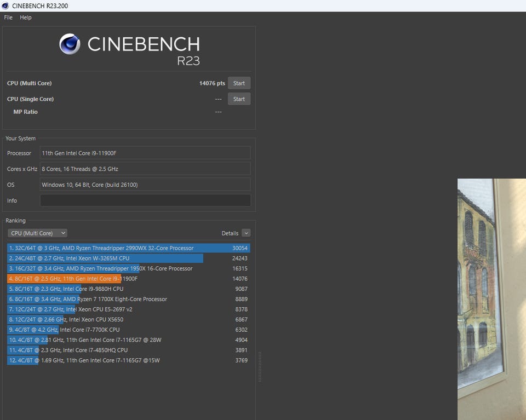Select ranking row i7-1165G7 @15W
The height and width of the screenshot is (420, 526).
(128, 360)
